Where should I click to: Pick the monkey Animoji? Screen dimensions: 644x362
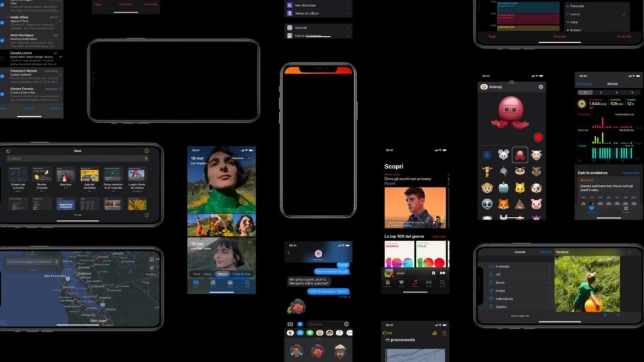click(x=487, y=187)
